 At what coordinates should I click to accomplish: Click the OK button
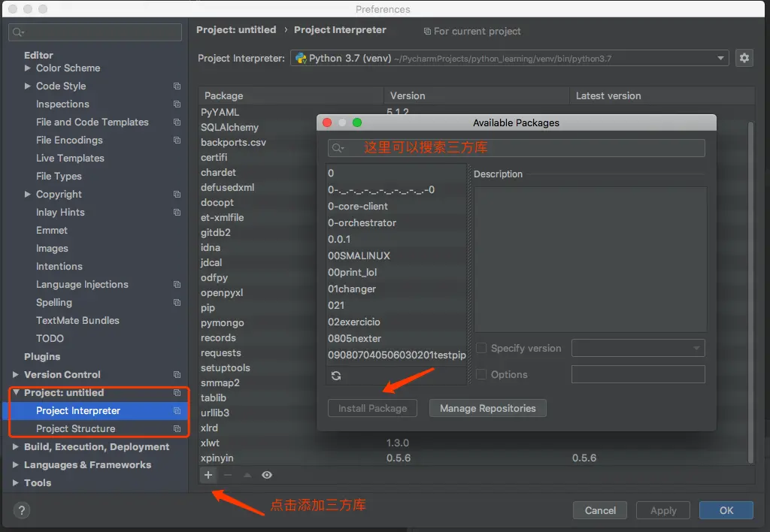pyautogui.click(x=726, y=510)
